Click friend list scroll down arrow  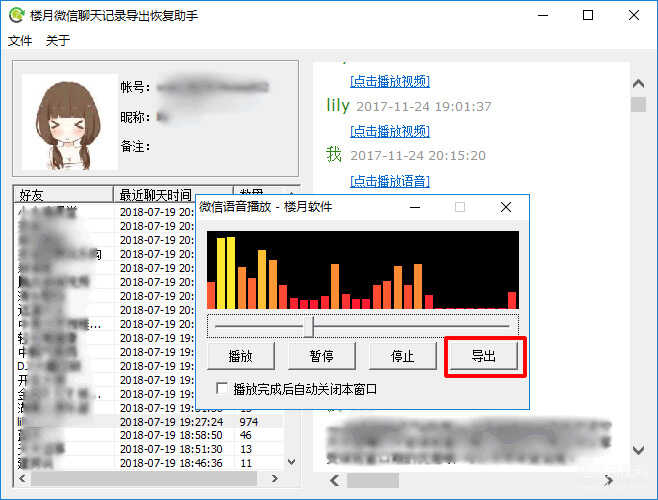coord(292,462)
